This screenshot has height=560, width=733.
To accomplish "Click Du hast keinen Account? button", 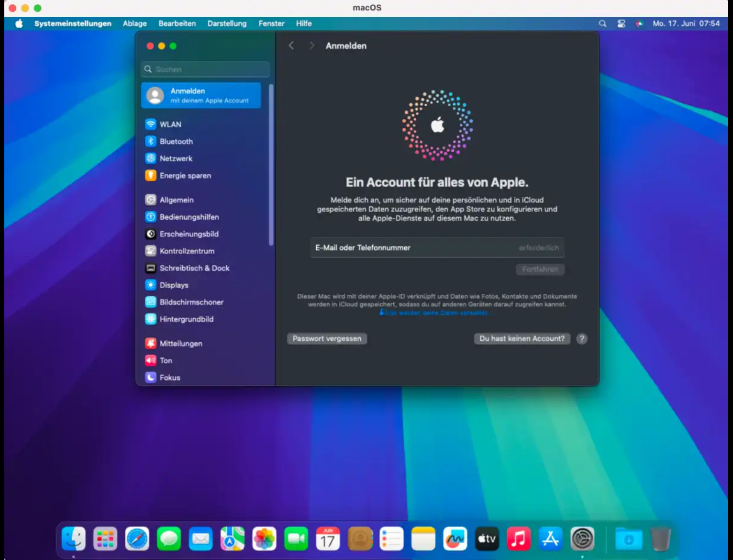I will tap(522, 338).
